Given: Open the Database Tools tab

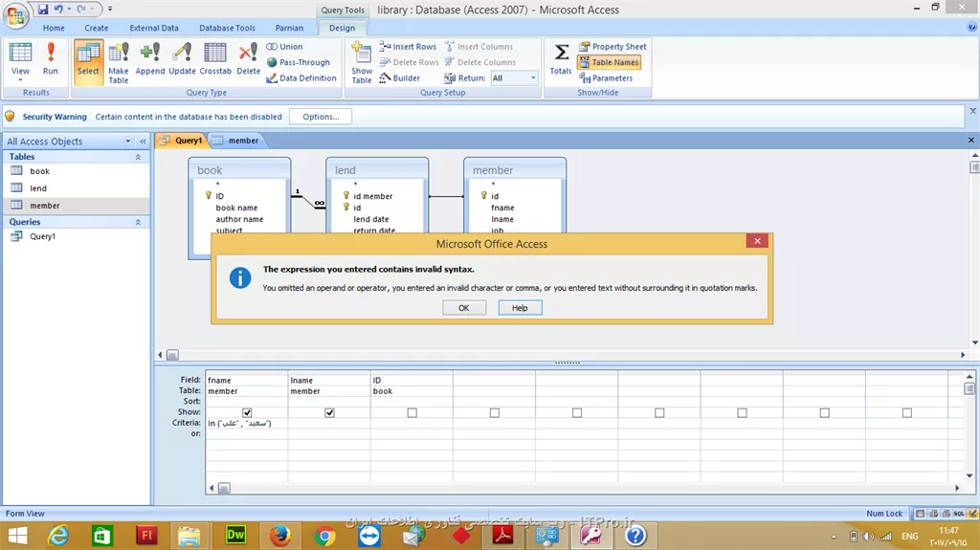Looking at the screenshot, I should [227, 28].
